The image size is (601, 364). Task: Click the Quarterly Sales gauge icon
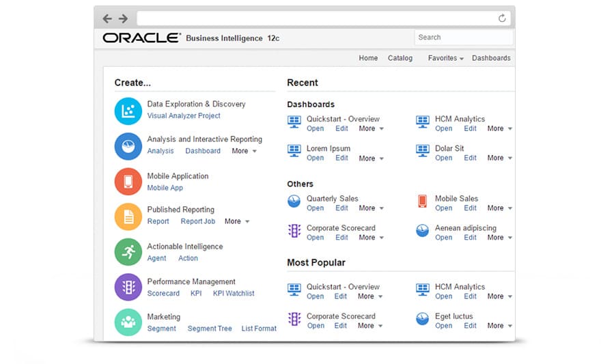tap(294, 201)
